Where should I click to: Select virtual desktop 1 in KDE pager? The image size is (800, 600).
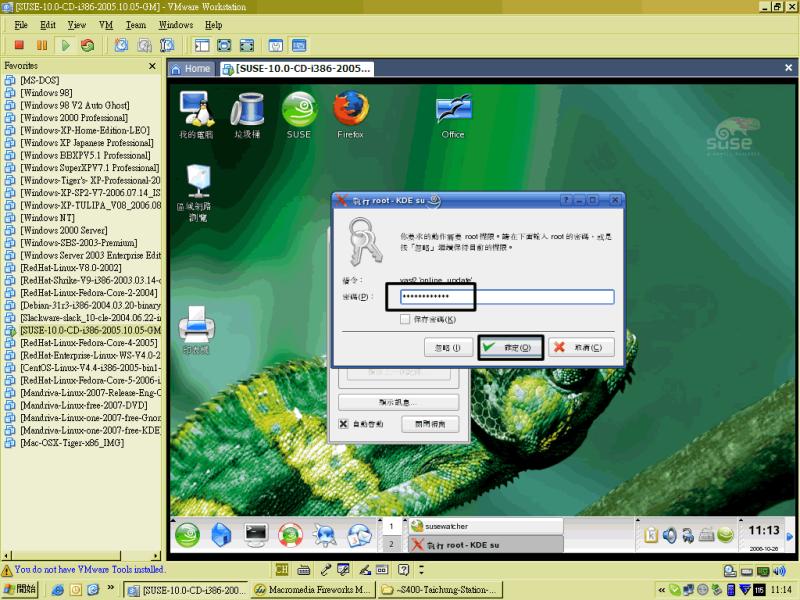(x=391, y=526)
